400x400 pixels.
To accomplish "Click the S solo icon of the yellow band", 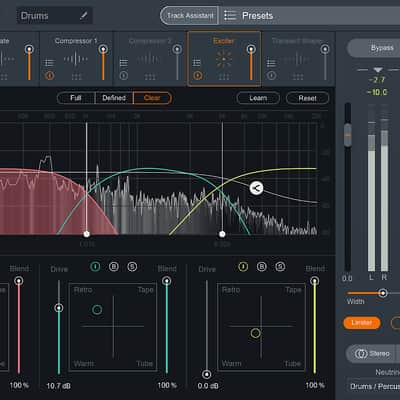I will pyautogui.click(x=280, y=266).
